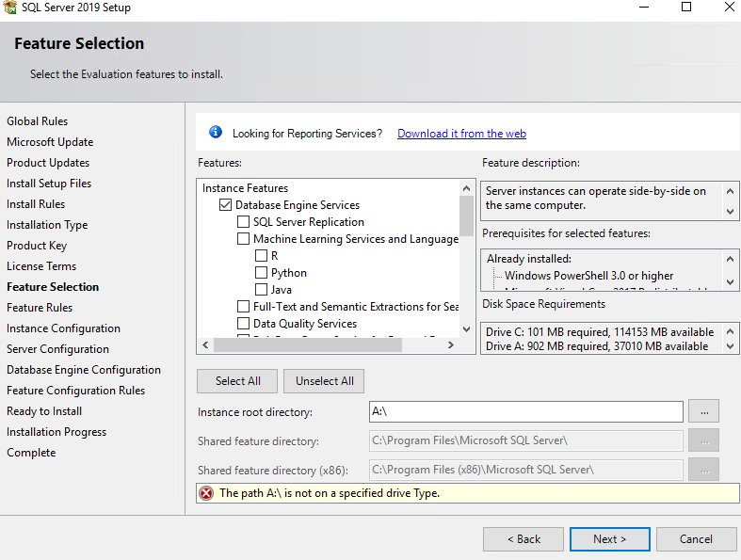Tick the Python checkbox

[261, 273]
